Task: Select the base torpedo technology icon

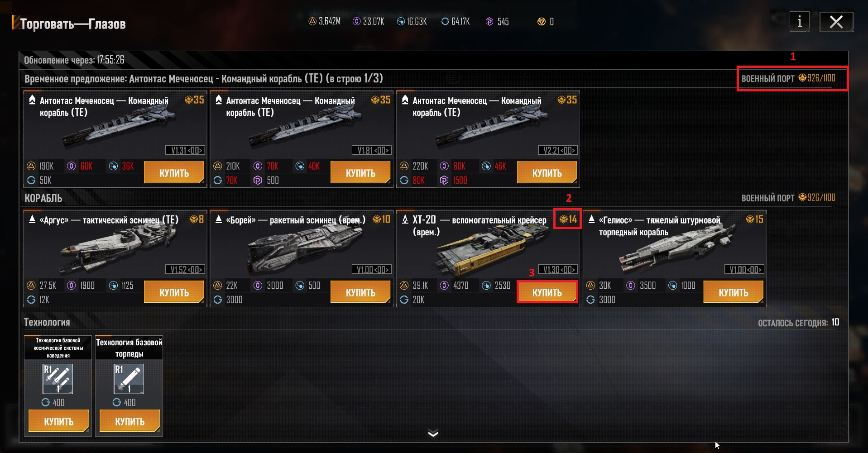Action: pyautogui.click(x=129, y=379)
